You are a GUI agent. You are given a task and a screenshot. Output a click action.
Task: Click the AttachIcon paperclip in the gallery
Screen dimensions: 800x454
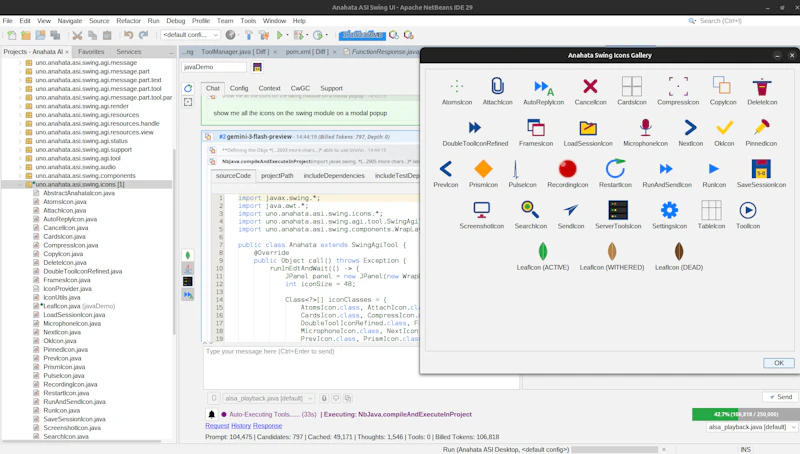[x=497, y=86]
